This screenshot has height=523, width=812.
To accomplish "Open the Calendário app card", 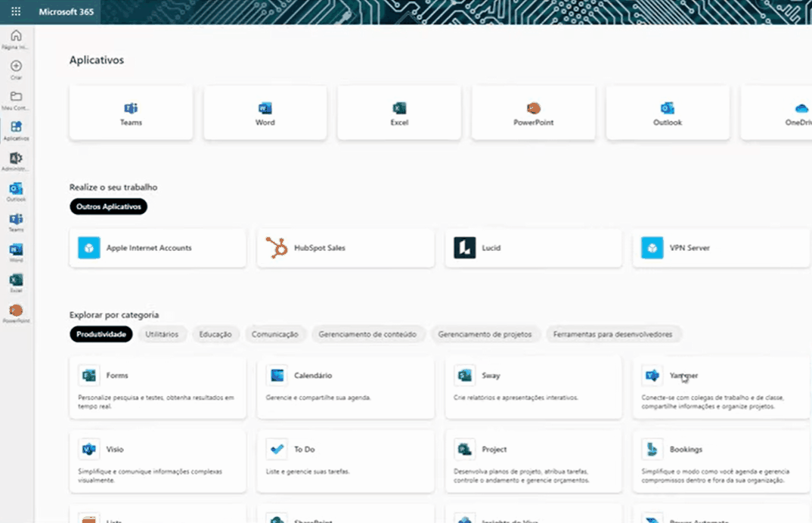I will pyautogui.click(x=346, y=387).
